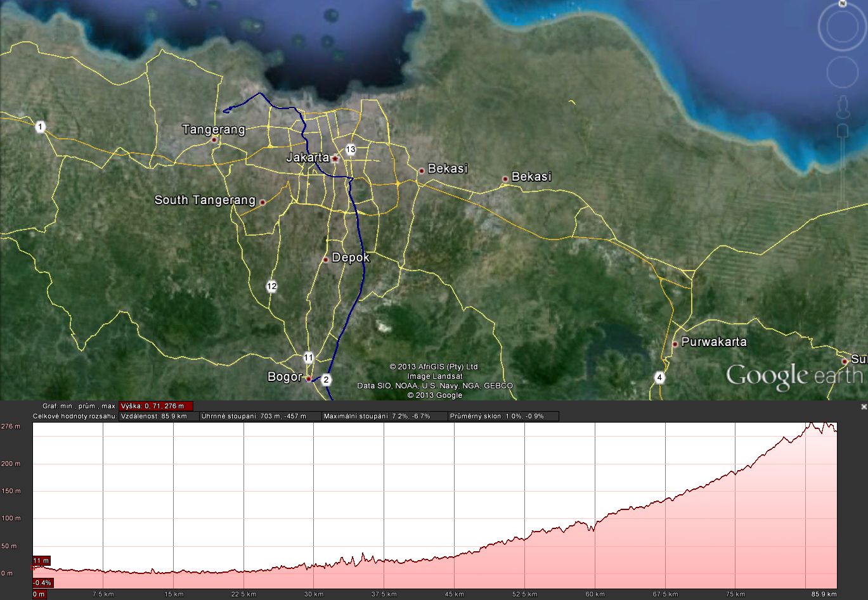Screen dimensions: 868x600
Task: Click the Úhrnné stoupání statistics field
Action: point(260,416)
